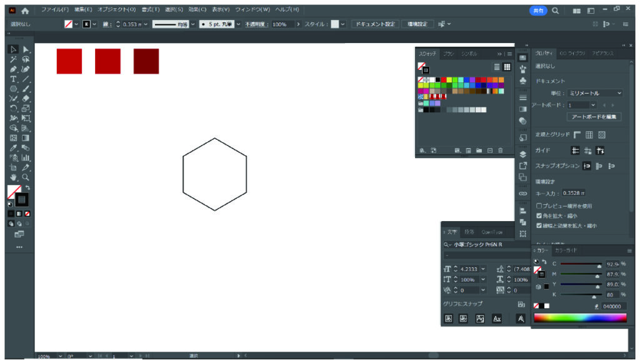Select the Hand tool
This screenshot has height=364, width=640.
(13, 177)
